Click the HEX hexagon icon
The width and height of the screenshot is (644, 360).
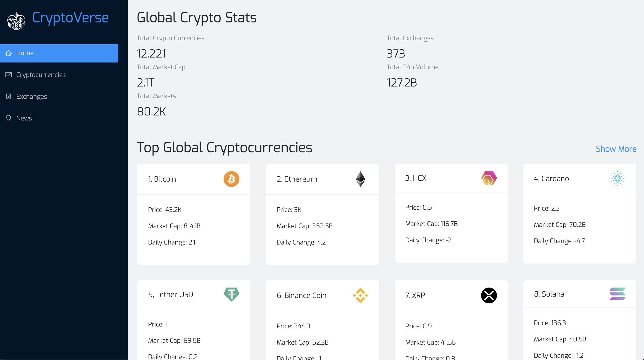click(489, 178)
